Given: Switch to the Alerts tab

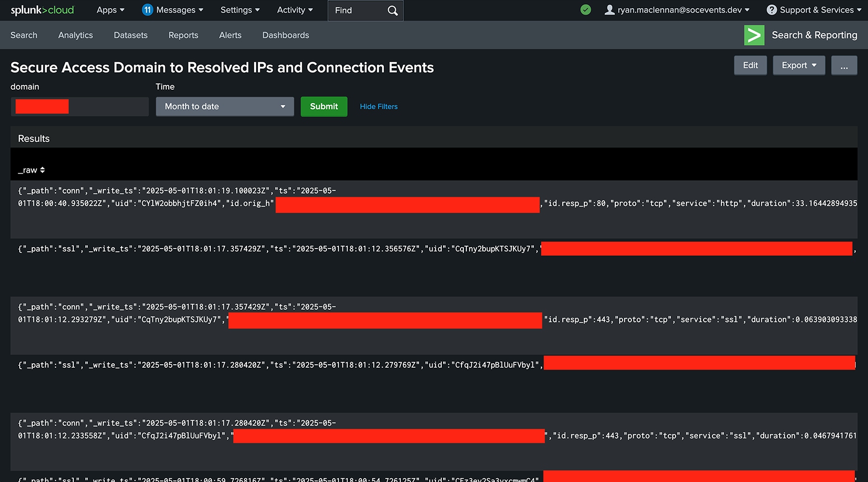Looking at the screenshot, I should 230,35.
